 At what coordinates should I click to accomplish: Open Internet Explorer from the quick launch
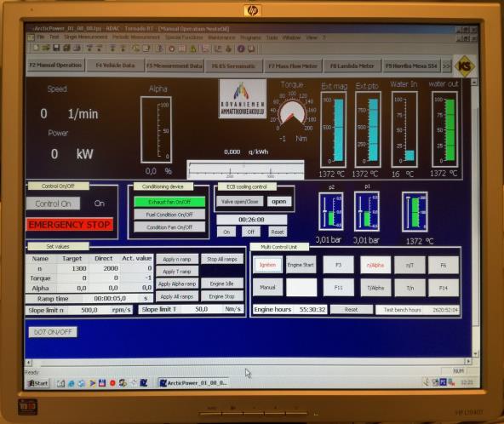tap(71, 383)
